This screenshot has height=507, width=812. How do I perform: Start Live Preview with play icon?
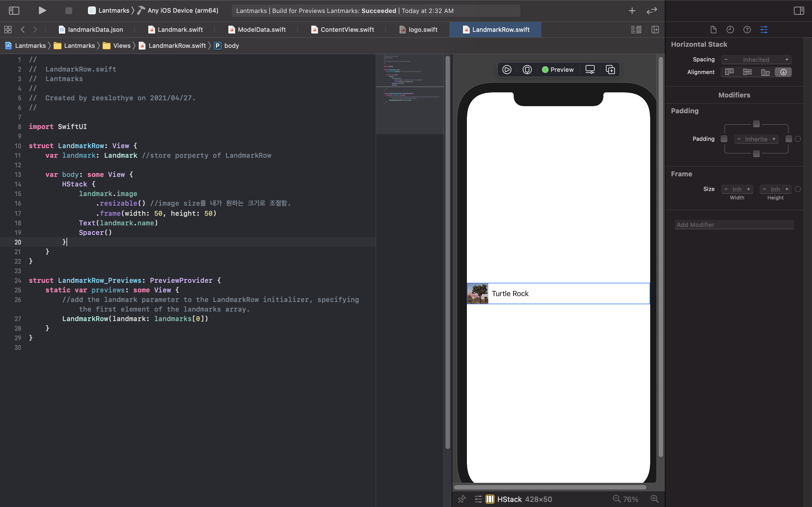tap(507, 69)
